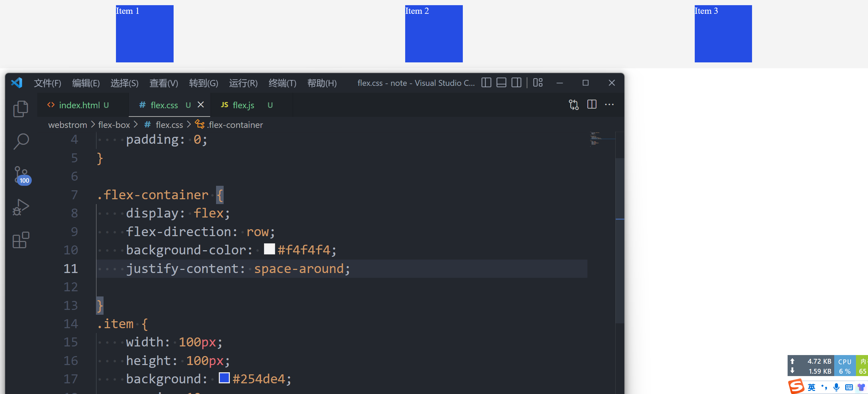Open the Explorer view icon
Viewport: 868px width, 394px height.
point(21,109)
